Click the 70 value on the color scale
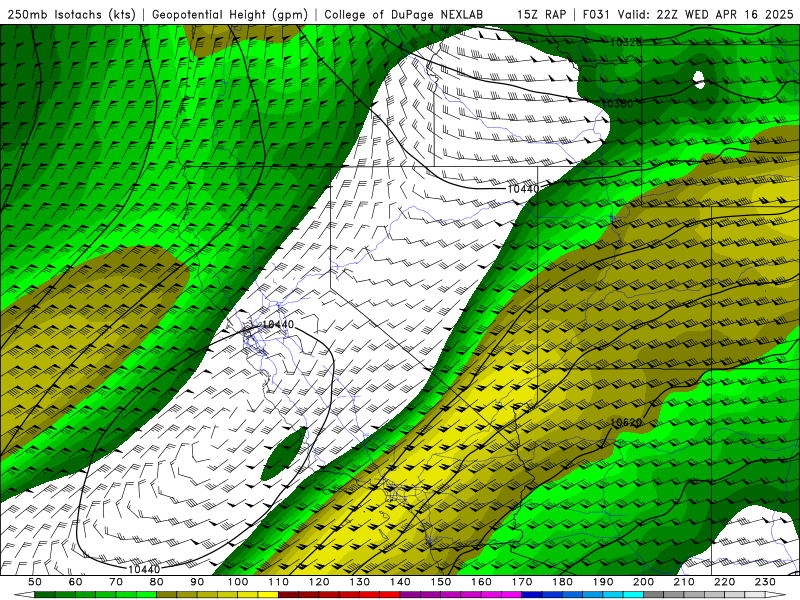The width and height of the screenshot is (800, 600). (x=116, y=582)
